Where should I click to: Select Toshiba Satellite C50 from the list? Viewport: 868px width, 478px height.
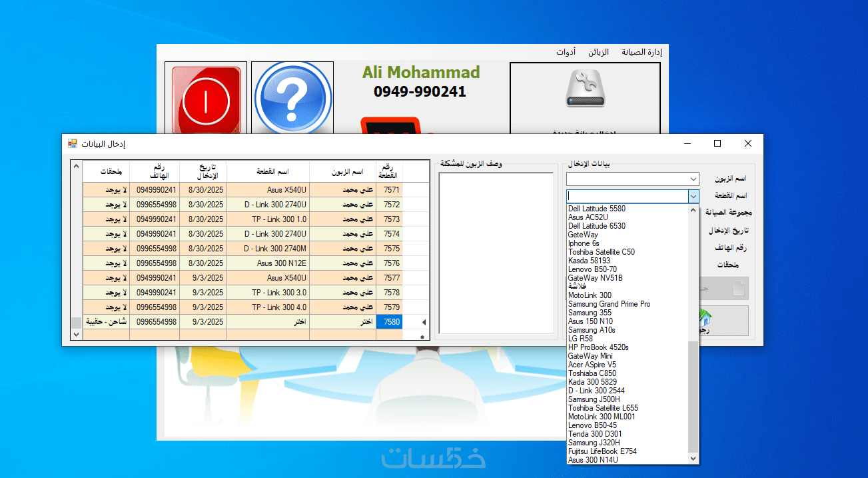(602, 252)
